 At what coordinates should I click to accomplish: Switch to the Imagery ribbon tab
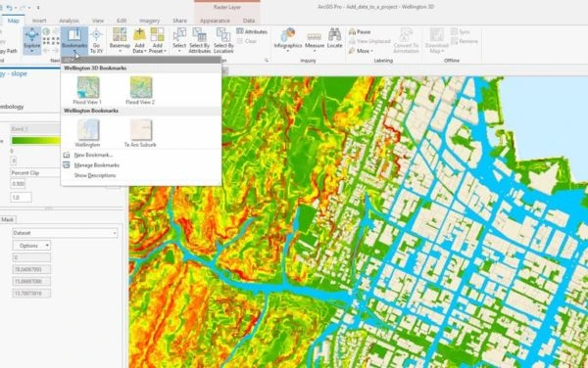pos(150,21)
